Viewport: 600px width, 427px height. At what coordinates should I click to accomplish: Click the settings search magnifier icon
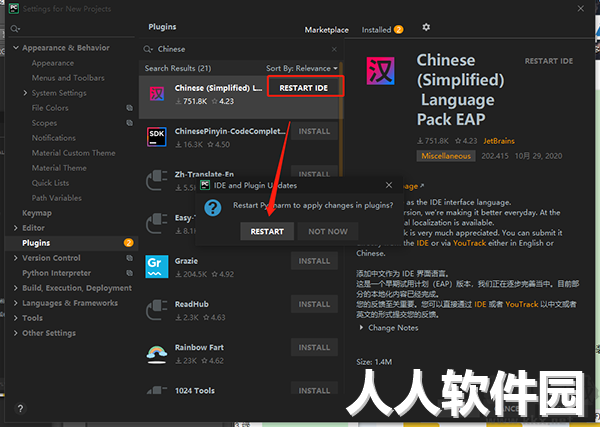pos(15,29)
